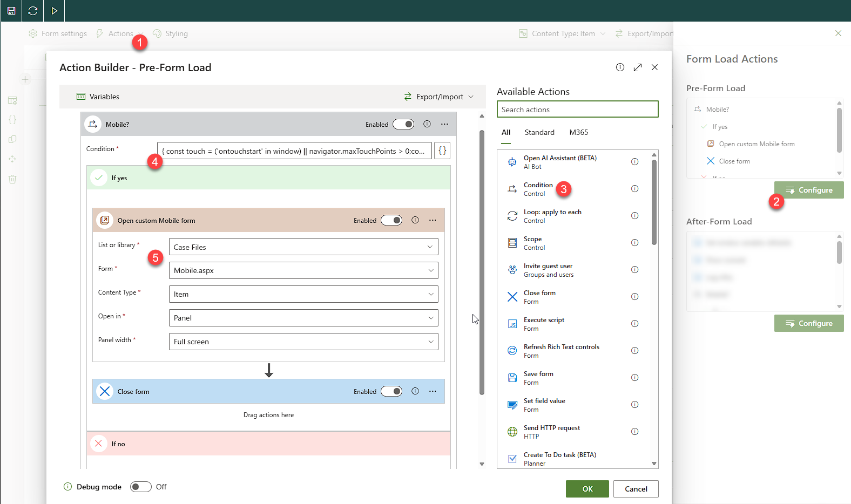Expand Action Builder dialog to full screen
The width and height of the screenshot is (851, 504).
pyautogui.click(x=638, y=67)
